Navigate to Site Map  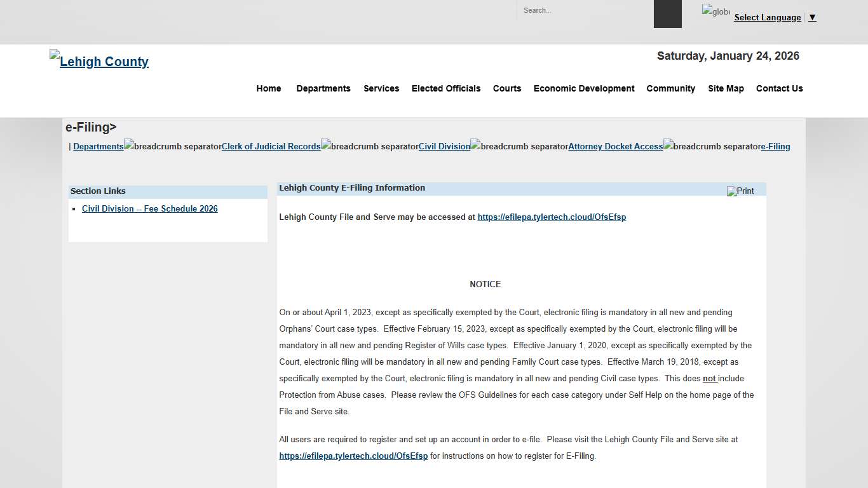click(726, 88)
